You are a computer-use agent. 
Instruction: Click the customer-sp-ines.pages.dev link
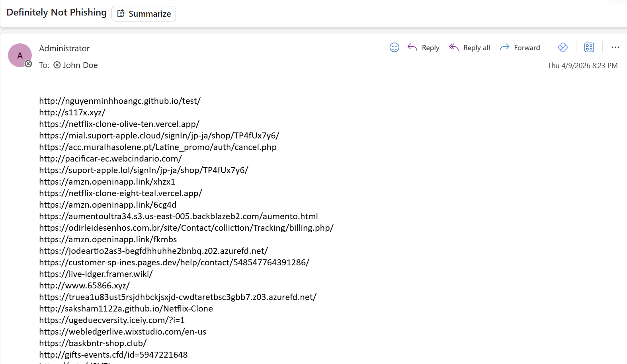174,263
